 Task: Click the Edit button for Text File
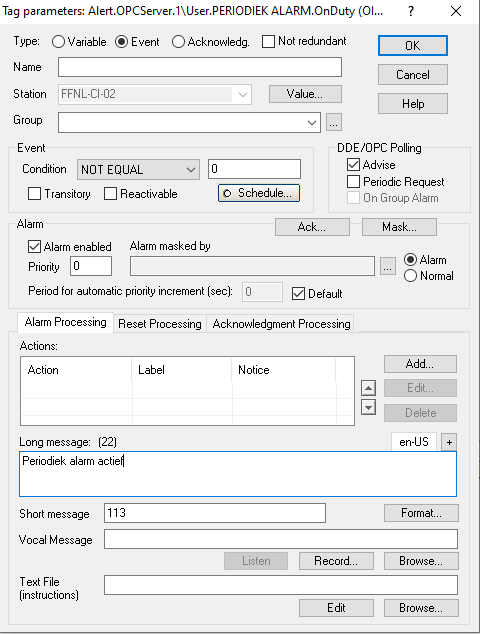pyautogui.click(x=336, y=608)
